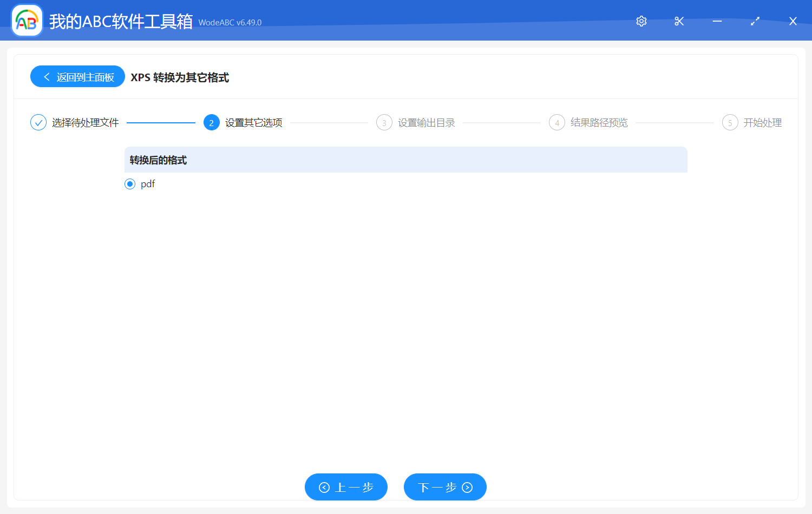The width and height of the screenshot is (812, 514).
Task: Open settings via the gear icon
Action: coord(641,21)
